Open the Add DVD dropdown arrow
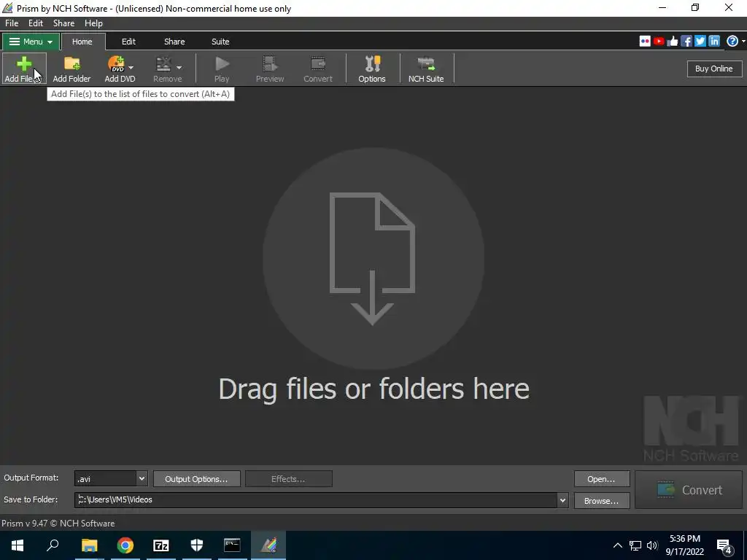Image resolution: width=747 pixels, height=560 pixels. pos(131,68)
